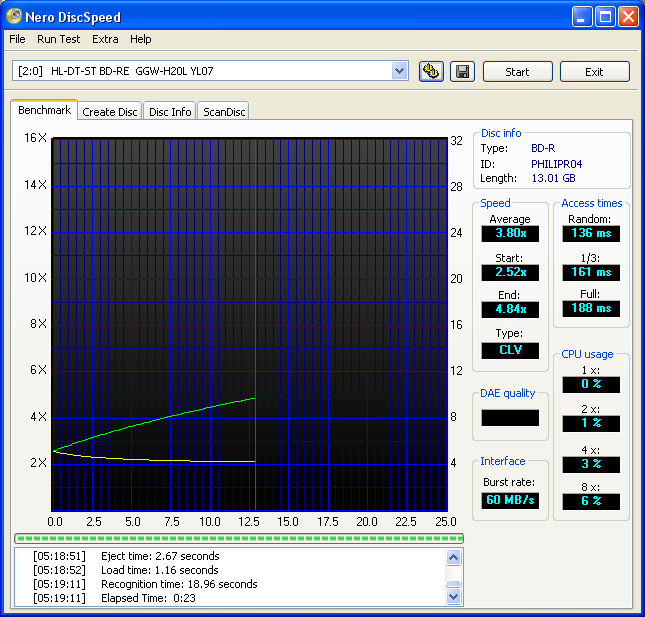Click the disc ID PHILIPR04

556,164
